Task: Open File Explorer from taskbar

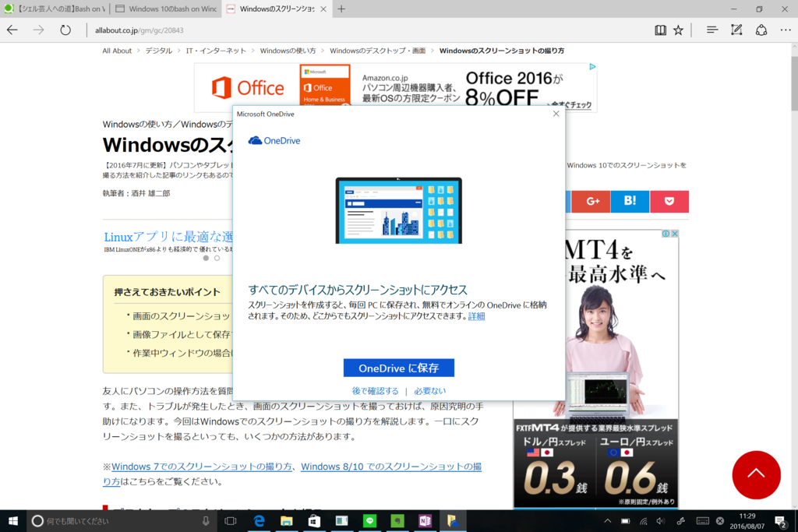Action: pos(287,521)
